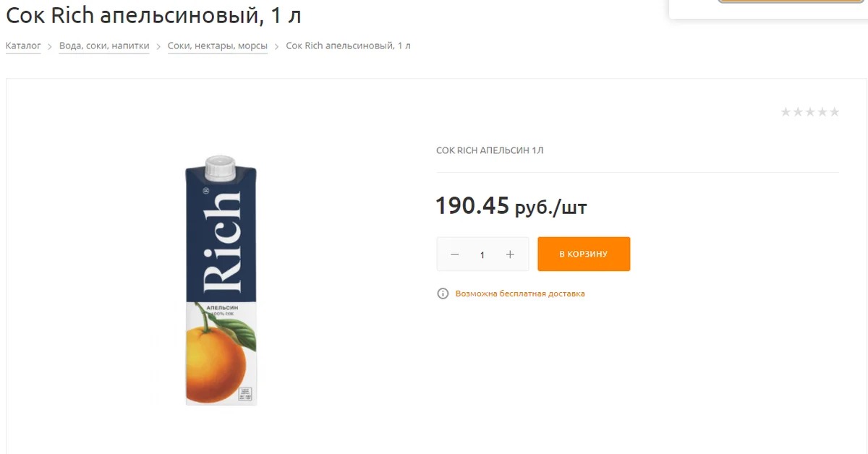Give the product a five-star rating
Screen dimensions: 868x454
point(834,112)
